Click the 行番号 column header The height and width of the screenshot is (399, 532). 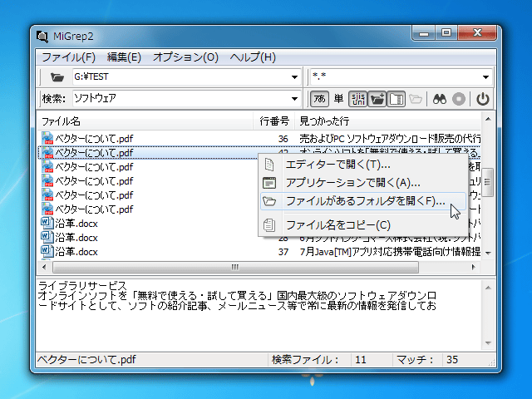274,121
